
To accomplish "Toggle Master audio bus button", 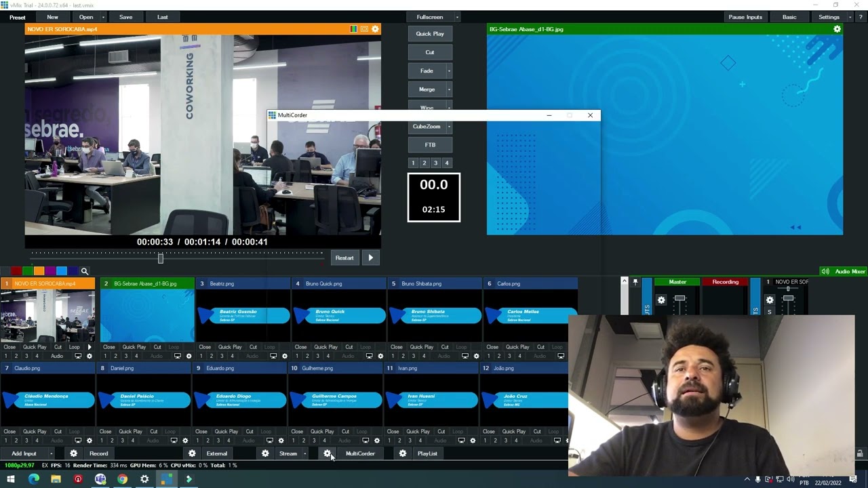I will 677,282.
